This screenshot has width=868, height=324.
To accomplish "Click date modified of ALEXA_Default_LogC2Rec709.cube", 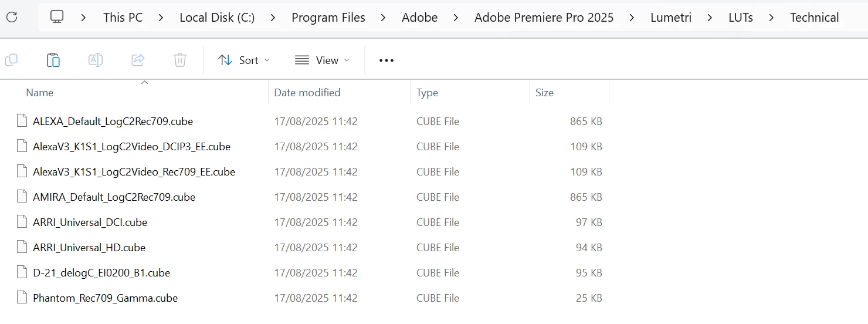I will coord(316,122).
